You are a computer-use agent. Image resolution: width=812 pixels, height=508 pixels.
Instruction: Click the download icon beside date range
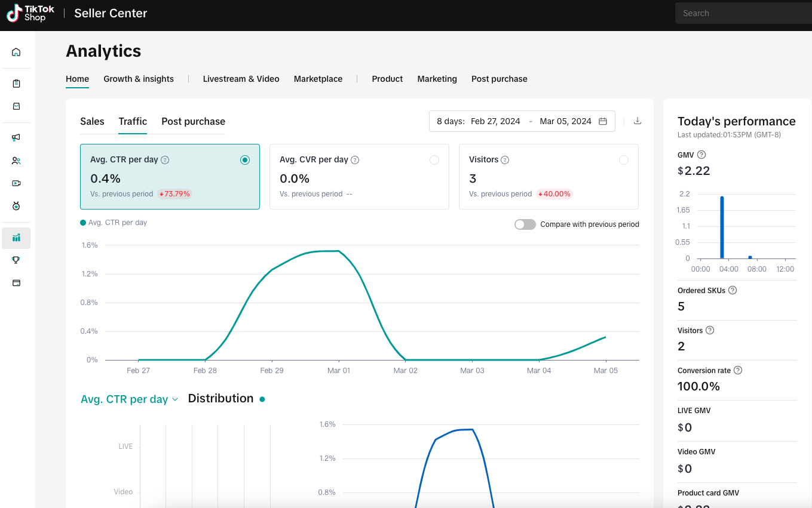click(638, 121)
